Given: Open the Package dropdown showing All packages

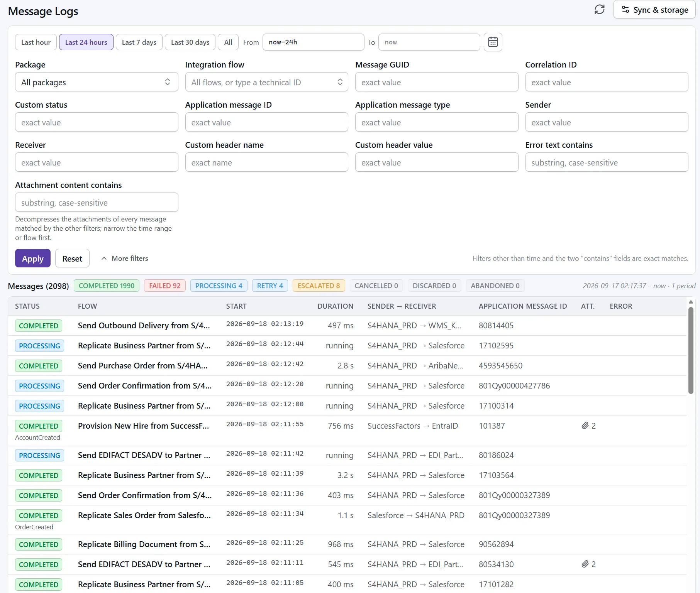Looking at the screenshot, I should coord(97,82).
